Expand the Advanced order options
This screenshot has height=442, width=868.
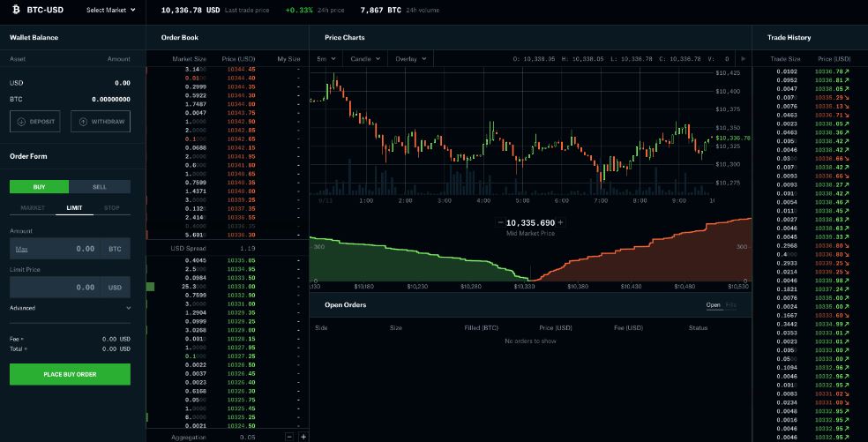click(71, 308)
